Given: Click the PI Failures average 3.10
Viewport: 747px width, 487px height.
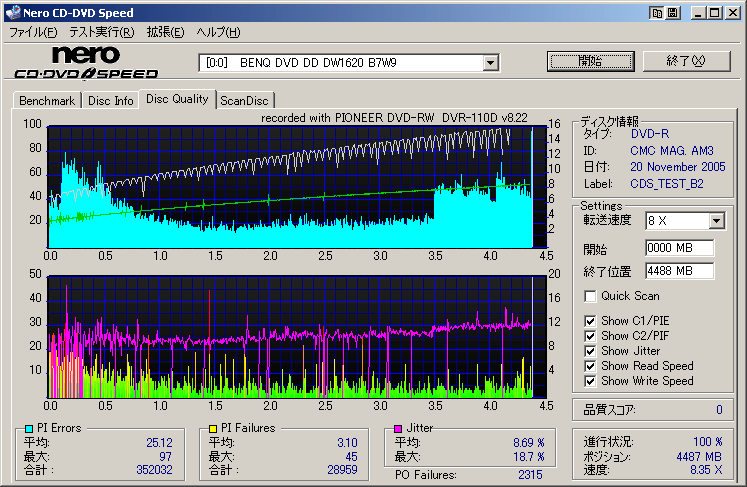Looking at the screenshot, I should click(347, 443).
